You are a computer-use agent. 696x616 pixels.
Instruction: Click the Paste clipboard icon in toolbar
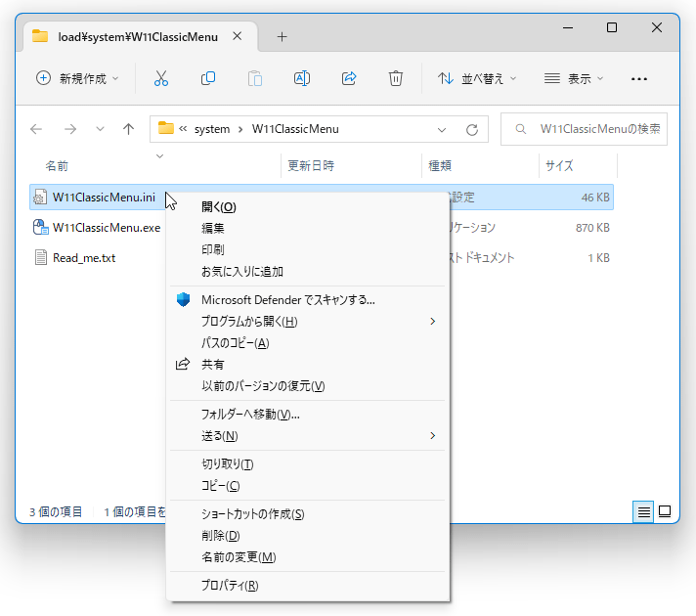coord(255,78)
